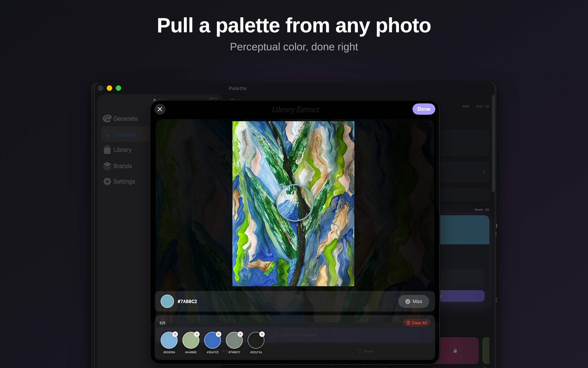Click the yellow minimize window button

pos(109,88)
